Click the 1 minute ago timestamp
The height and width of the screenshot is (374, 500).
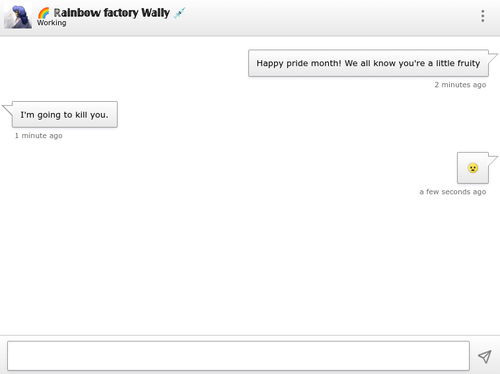(x=39, y=136)
